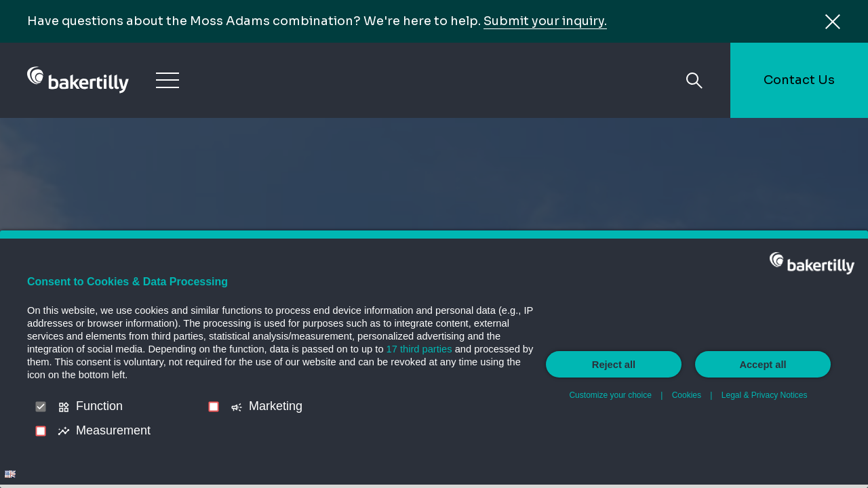Click the Baker Tilly logo in consent panel

pyautogui.click(x=811, y=263)
